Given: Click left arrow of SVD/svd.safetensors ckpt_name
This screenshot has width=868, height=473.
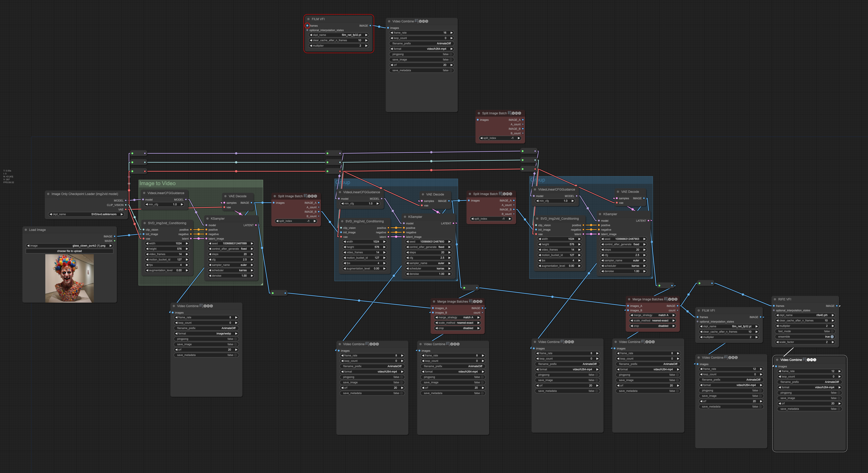Looking at the screenshot, I should tap(50, 214).
